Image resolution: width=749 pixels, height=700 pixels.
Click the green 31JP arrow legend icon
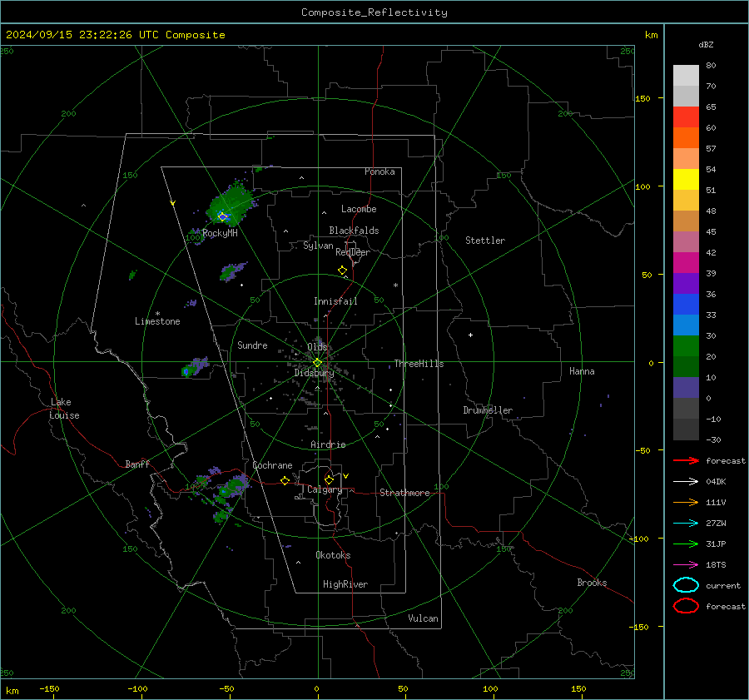686,544
